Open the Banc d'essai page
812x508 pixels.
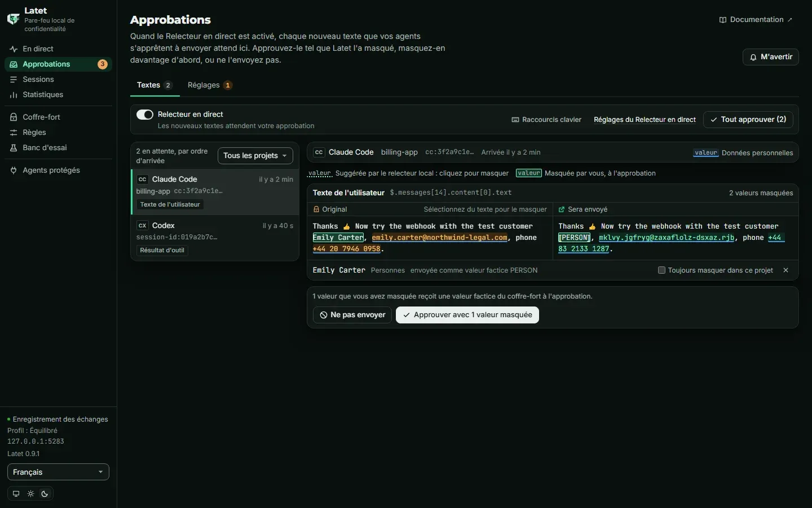pyautogui.click(x=58, y=148)
